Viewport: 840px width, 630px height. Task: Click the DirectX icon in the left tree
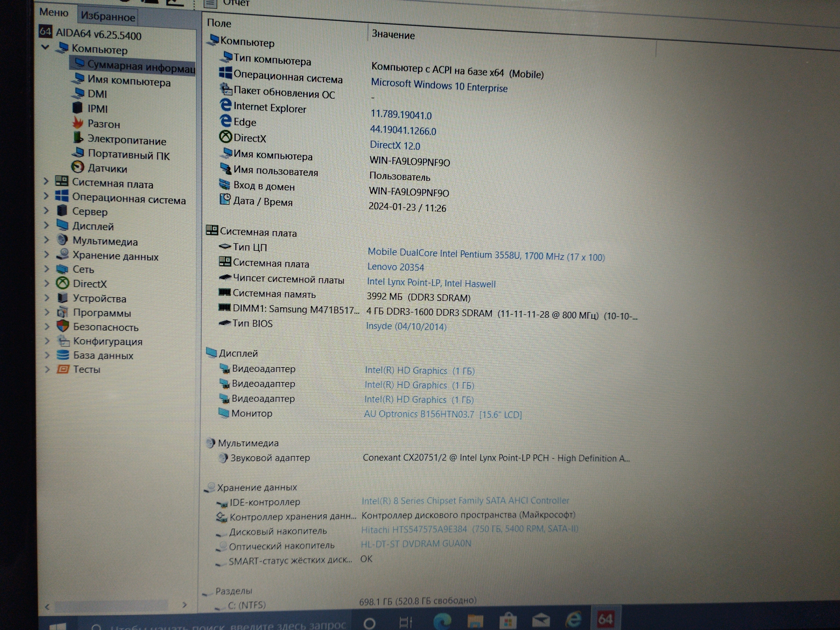(x=63, y=283)
